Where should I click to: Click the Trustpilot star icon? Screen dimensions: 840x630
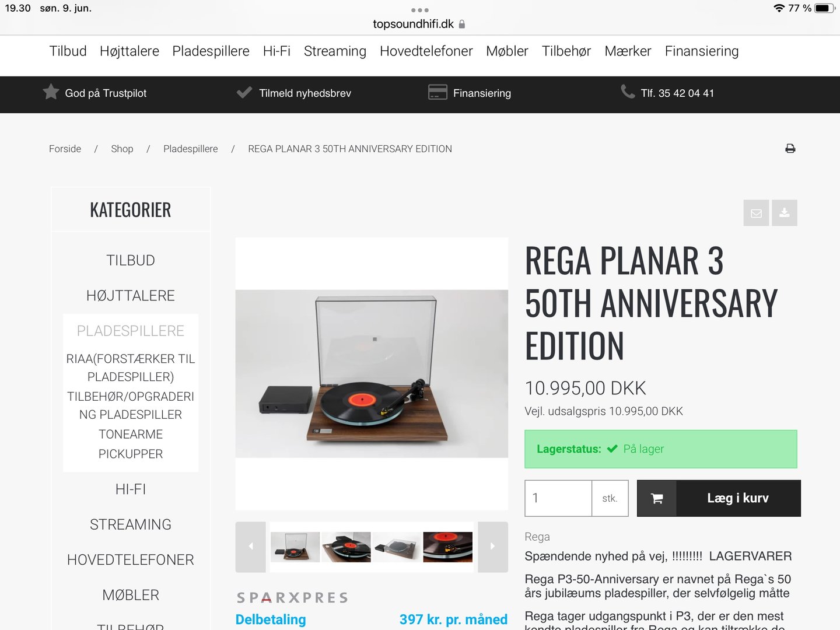(51, 92)
